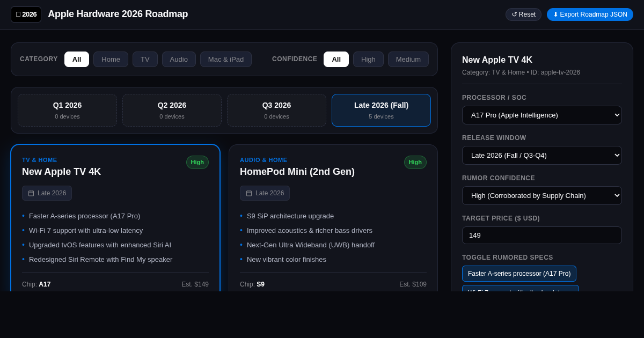644x338 pixels.
Task: Switch to the Q2 2026 quarter tab
Action: click(x=172, y=110)
